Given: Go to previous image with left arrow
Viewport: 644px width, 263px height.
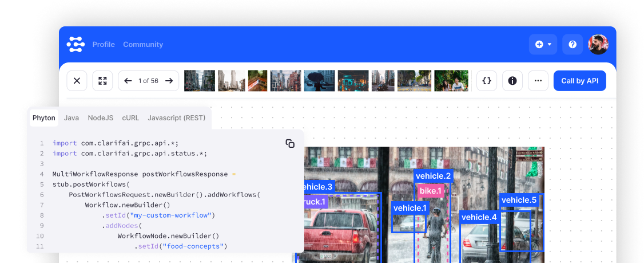Looking at the screenshot, I should coord(128,81).
